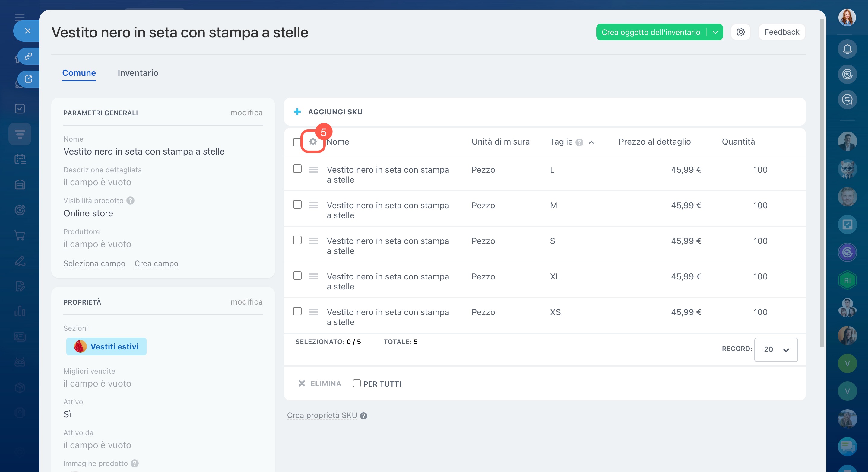Viewport: 868px width, 472px height.
Task: Click the help icon next to Taglie
Action: click(x=579, y=142)
